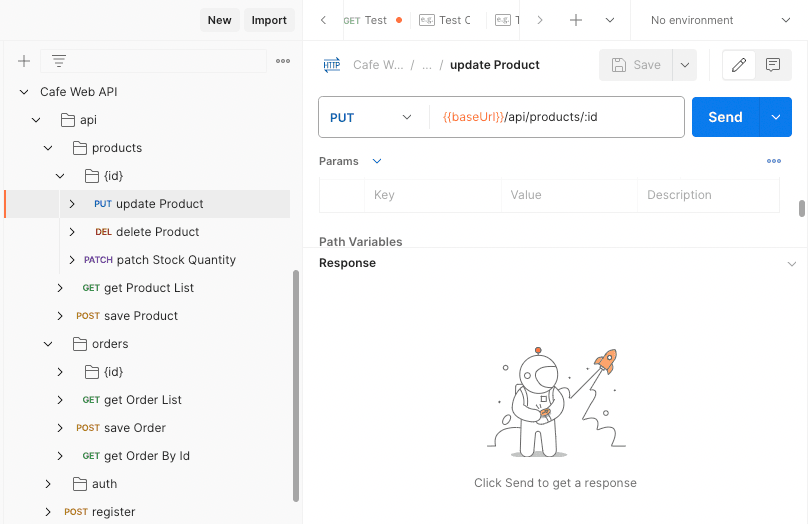Expand the auth folder
Viewport: 808px width, 524px height.
[48, 484]
